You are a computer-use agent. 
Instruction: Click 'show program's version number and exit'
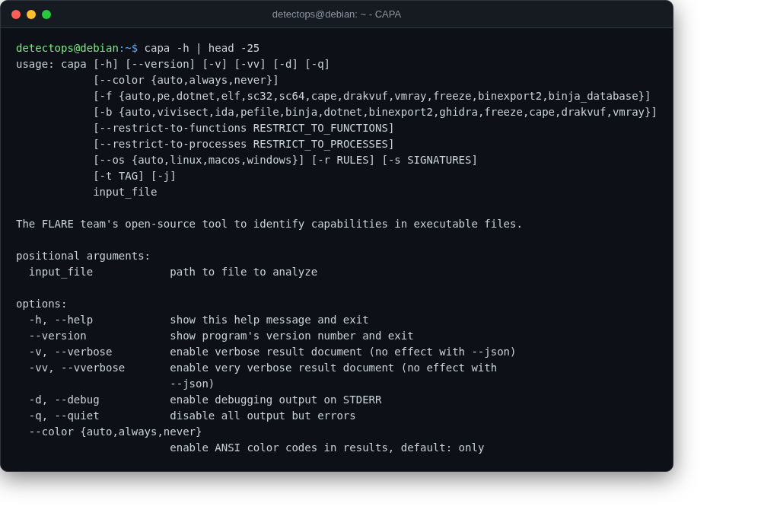pyautogui.click(x=291, y=336)
